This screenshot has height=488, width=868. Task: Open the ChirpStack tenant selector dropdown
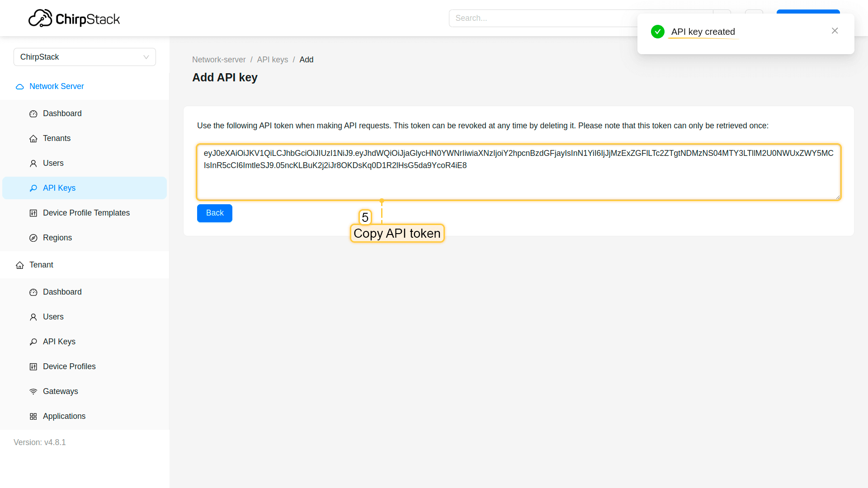[x=77, y=57]
